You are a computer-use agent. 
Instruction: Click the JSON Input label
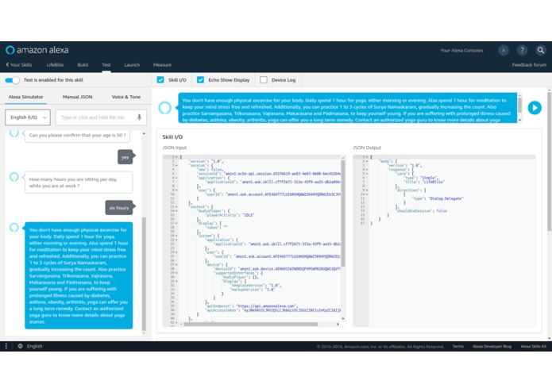[x=175, y=148]
